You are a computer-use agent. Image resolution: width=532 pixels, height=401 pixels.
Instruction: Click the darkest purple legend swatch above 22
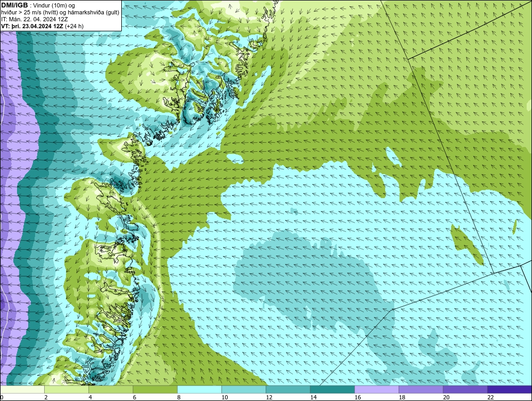(x=510, y=389)
